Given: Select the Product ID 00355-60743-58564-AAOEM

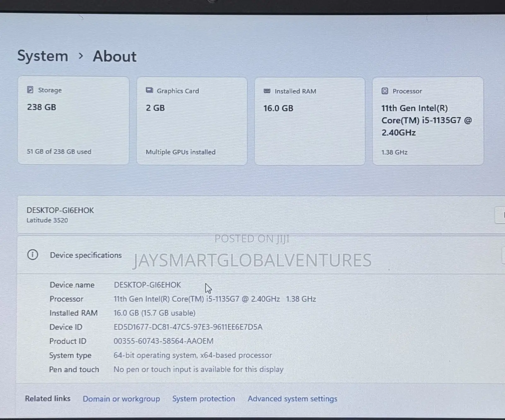Looking at the screenshot, I should 163,341.
